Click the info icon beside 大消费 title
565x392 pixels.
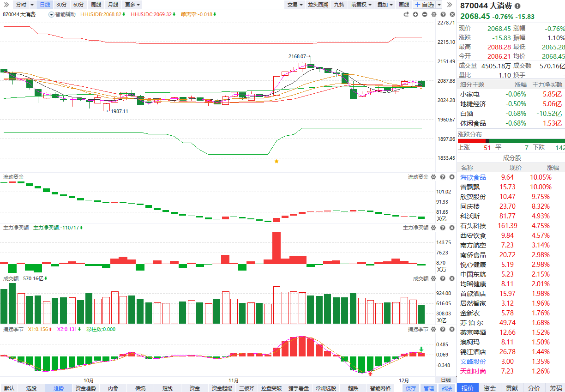pyautogui.click(x=517, y=6)
